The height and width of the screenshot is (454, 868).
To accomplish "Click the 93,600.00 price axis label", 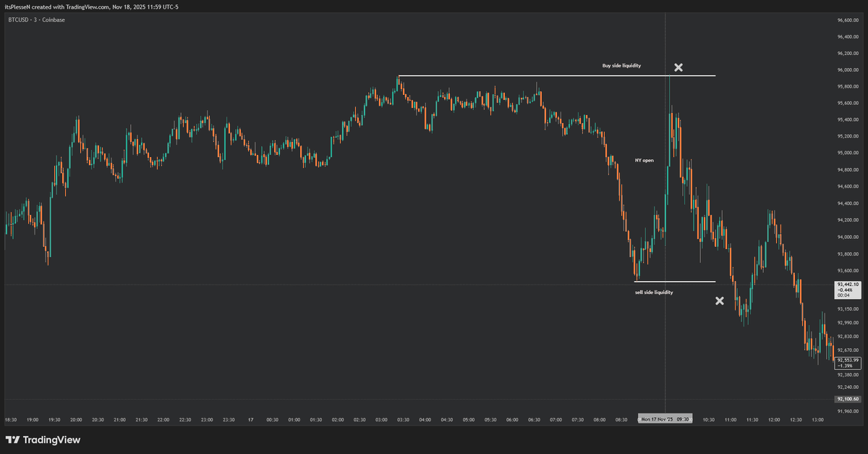I will (848, 271).
